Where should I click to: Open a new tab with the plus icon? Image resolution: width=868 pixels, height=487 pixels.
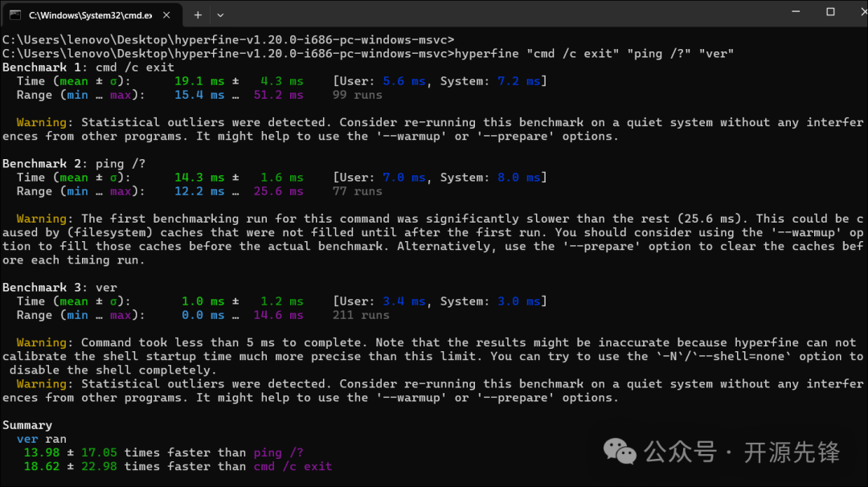click(198, 14)
